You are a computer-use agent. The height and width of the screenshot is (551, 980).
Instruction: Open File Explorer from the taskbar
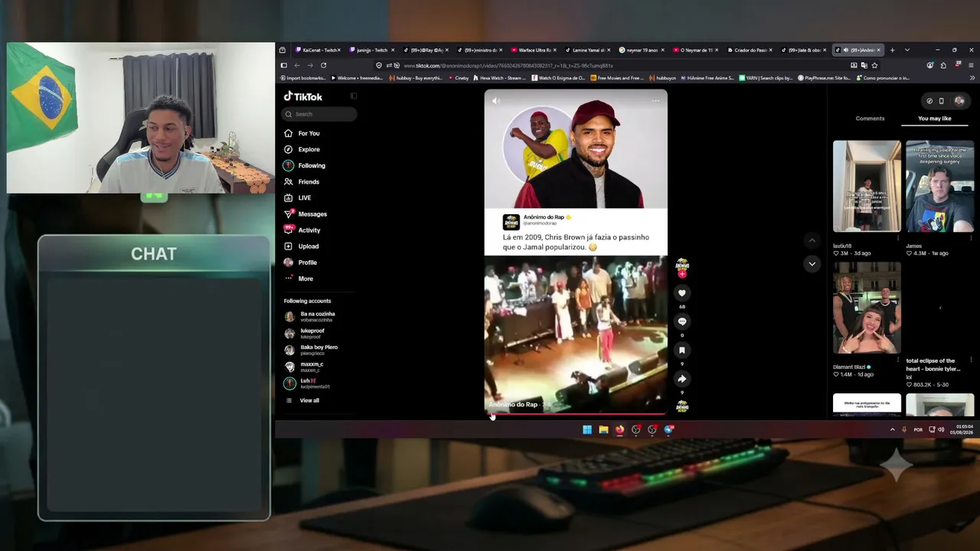[x=603, y=429]
